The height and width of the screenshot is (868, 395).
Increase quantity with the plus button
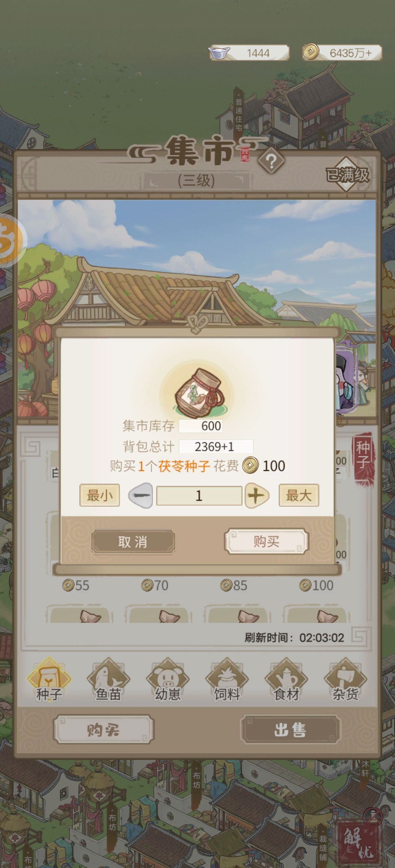(256, 495)
